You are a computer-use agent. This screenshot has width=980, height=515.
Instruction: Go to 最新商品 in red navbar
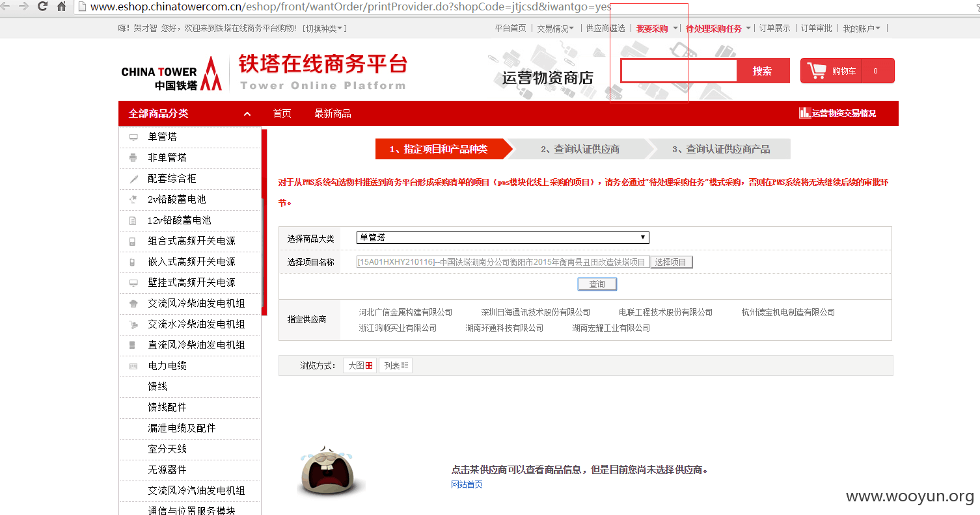point(333,114)
